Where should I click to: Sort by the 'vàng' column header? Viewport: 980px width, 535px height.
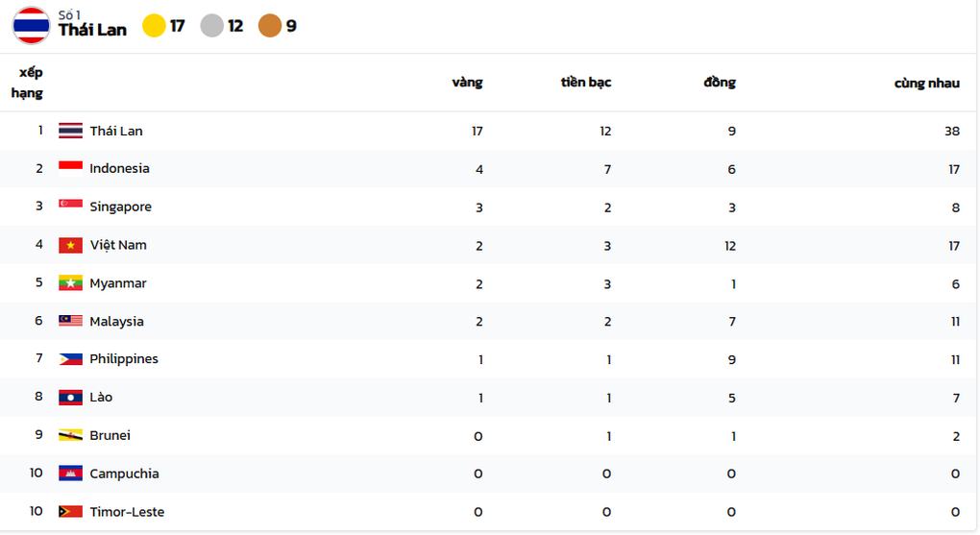(x=467, y=83)
